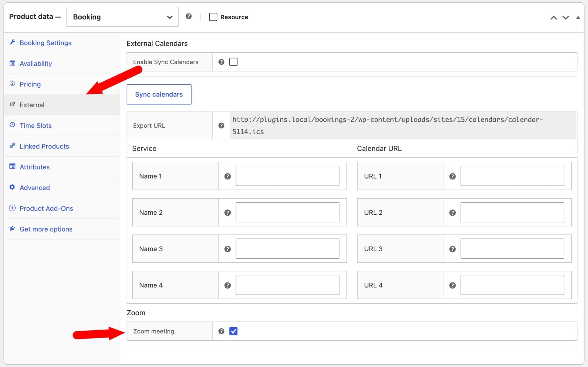Open the Linked Products tab
This screenshot has height=367, width=588.
click(62, 146)
